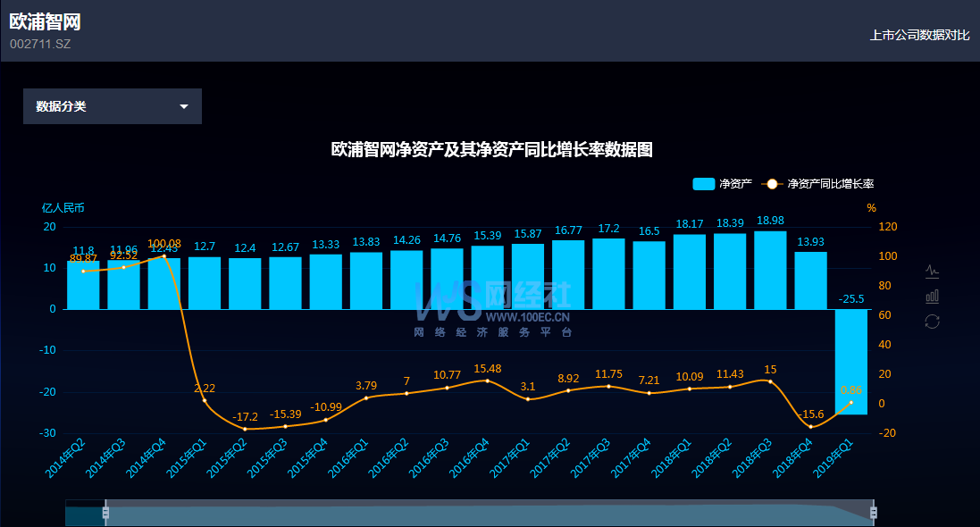
Task: Click the restore chart refresh icon
Action: [932, 322]
